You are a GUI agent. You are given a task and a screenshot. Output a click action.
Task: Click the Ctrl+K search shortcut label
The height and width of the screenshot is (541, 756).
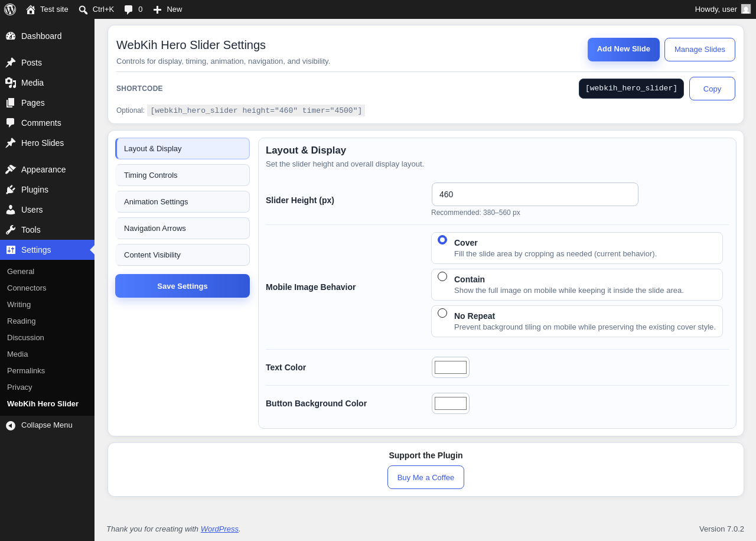tap(103, 9)
